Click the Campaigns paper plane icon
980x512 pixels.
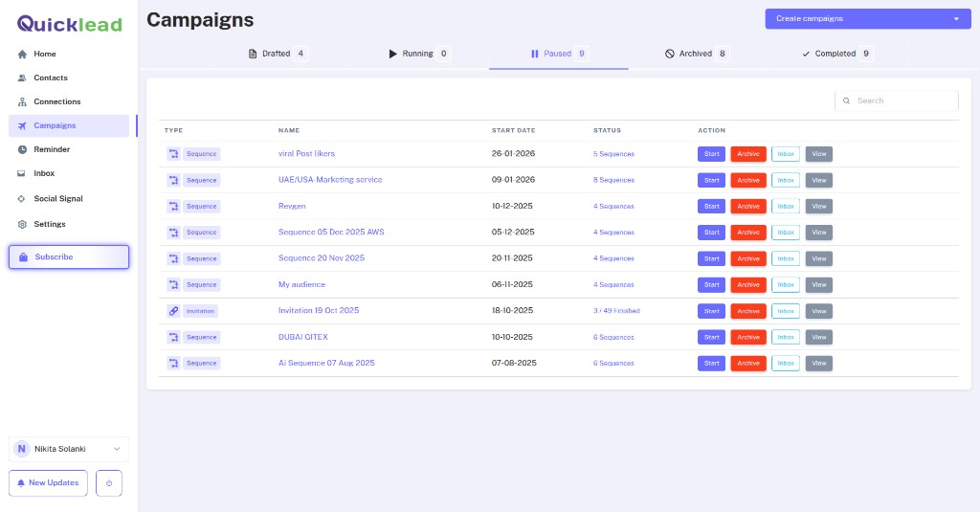pos(23,125)
